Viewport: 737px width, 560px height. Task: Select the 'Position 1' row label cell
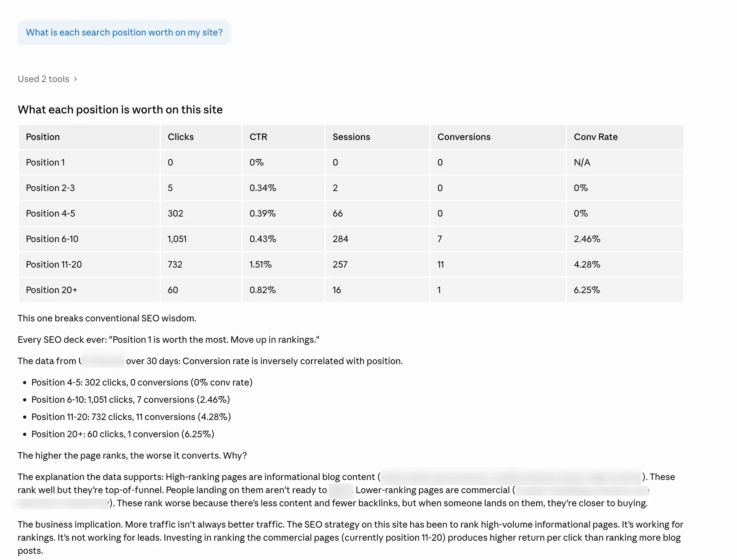pyautogui.click(x=45, y=162)
